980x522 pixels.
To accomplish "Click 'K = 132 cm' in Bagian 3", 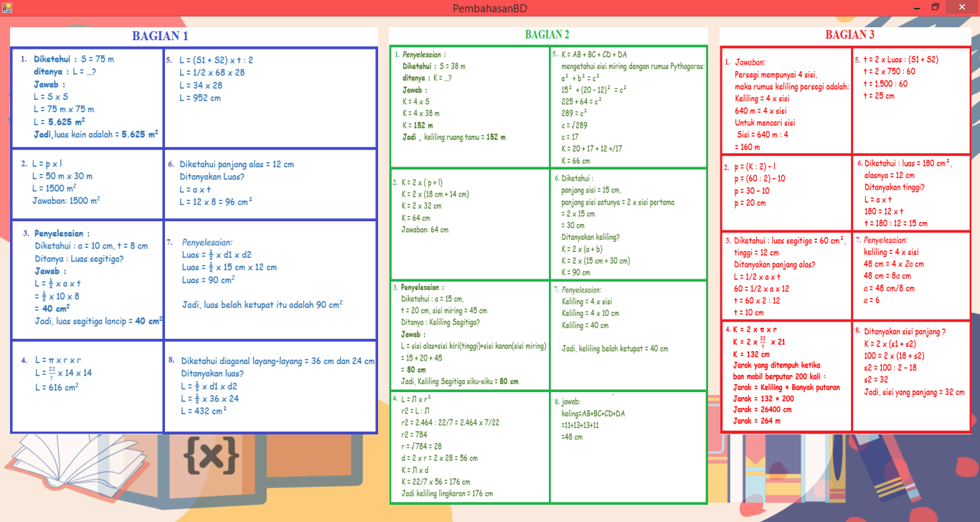I will [x=751, y=355].
